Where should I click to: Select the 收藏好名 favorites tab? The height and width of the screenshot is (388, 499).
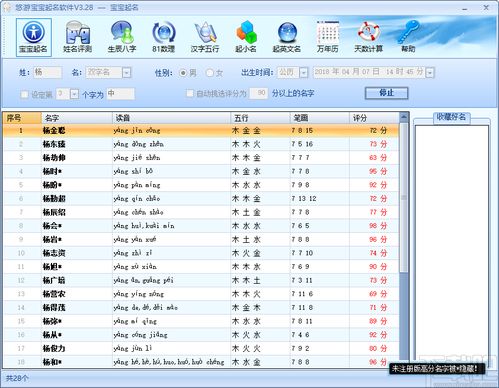click(451, 117)
